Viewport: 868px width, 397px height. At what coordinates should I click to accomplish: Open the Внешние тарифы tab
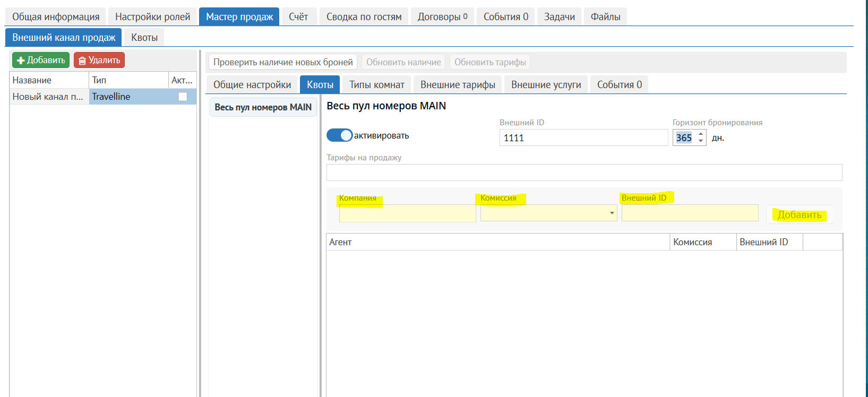(458, 85)
